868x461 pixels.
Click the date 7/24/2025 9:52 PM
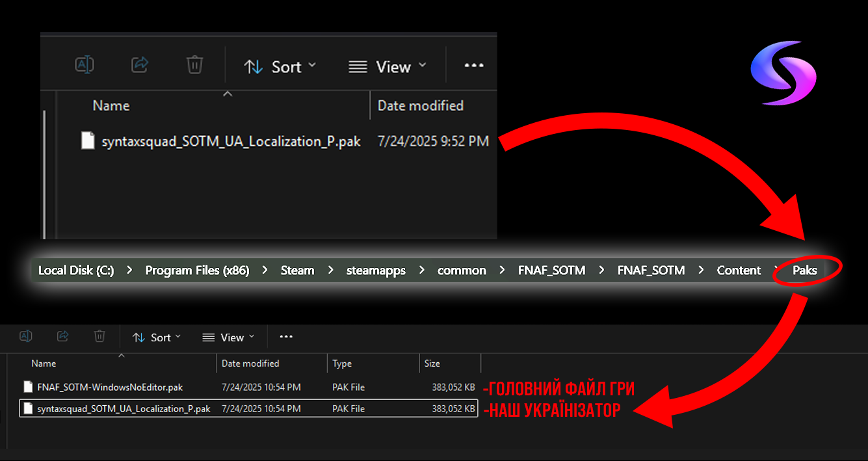[433, 141]
